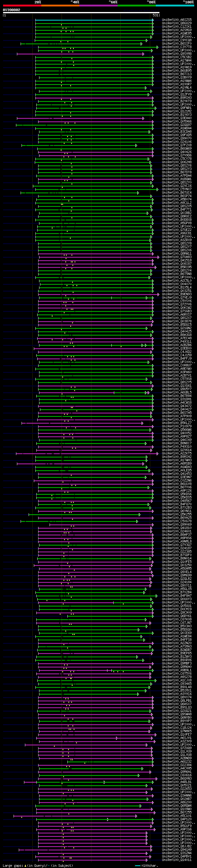Click the white query ruler bar under AV390802
The height and width of the screenshot is (868, 197).
(81, 13)
